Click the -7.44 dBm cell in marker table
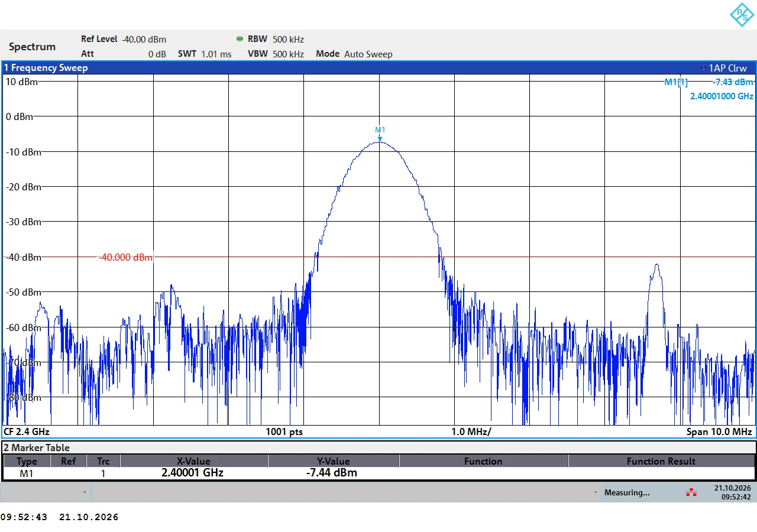Image resolution: width=757 pixels, height=532 pixels. [x=331, y=473]
